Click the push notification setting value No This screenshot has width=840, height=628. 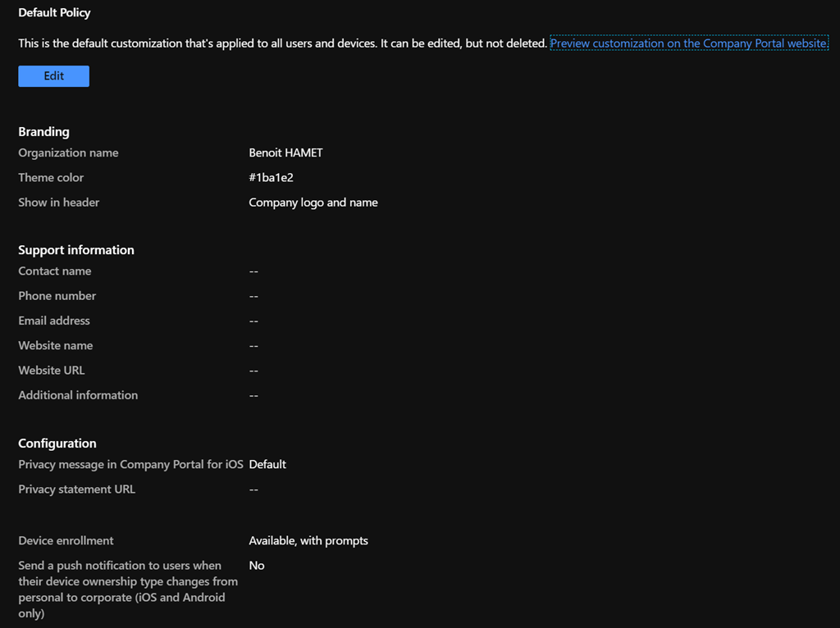pyautogui.click(x=256, y=566)
